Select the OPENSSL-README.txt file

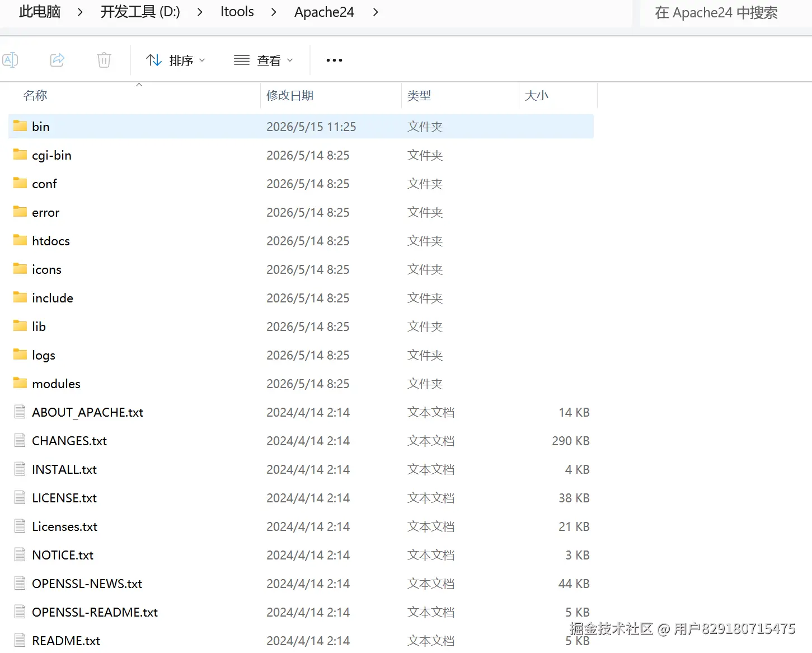coord(301,612)
